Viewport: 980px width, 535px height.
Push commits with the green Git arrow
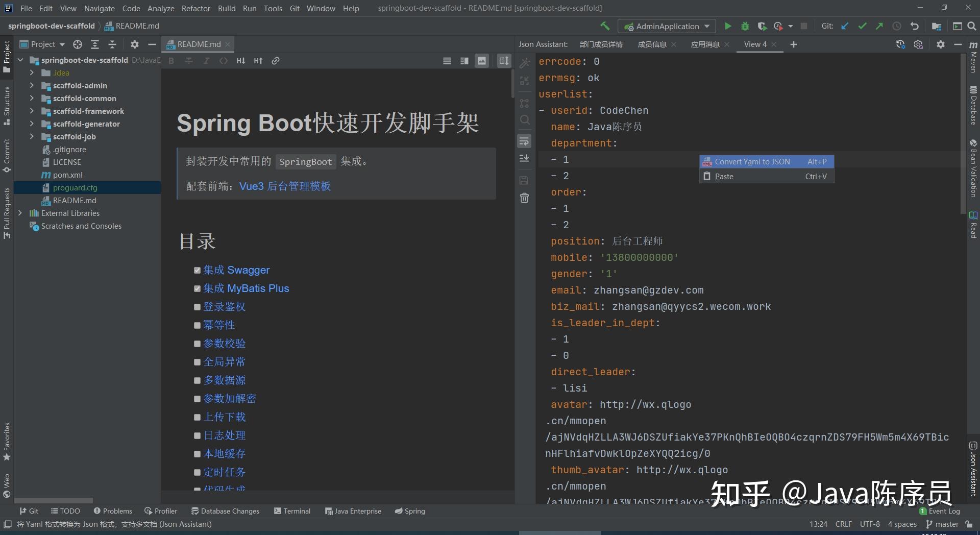(879, 26)
